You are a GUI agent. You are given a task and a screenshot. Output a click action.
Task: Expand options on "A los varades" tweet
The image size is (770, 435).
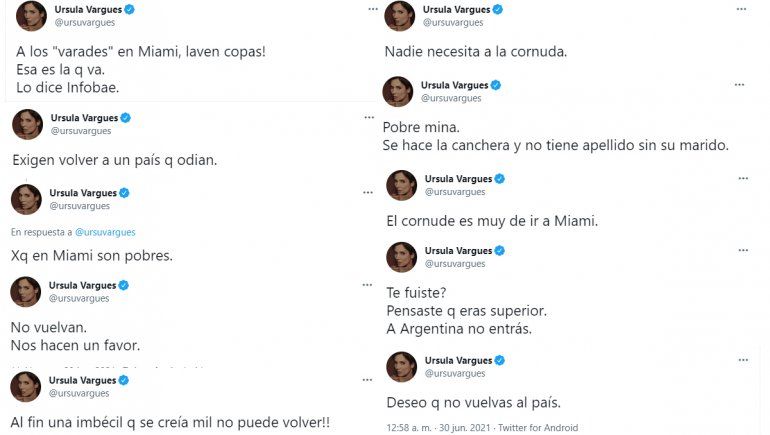[372, 8]
